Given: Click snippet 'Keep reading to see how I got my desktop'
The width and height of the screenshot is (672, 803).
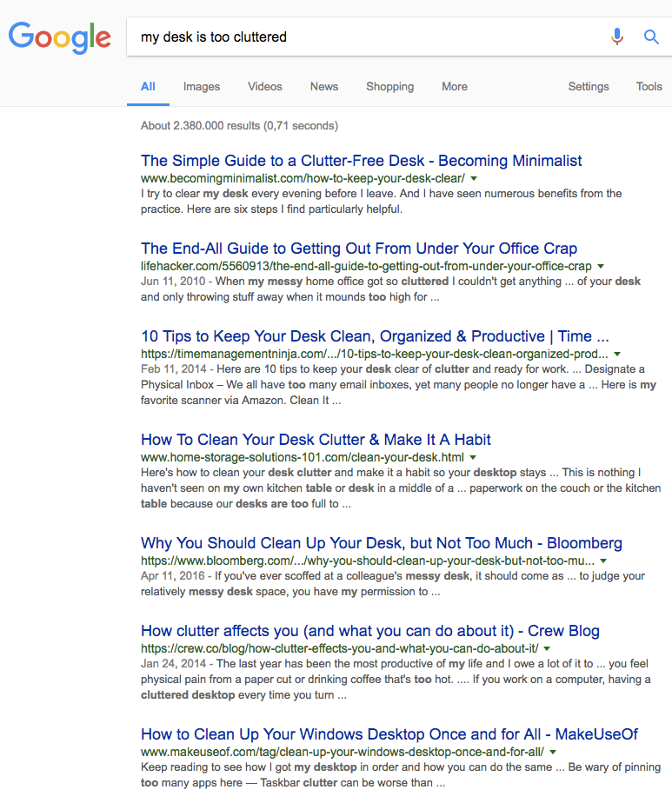Looking at the screenshot, I should [x=401, y=775].
